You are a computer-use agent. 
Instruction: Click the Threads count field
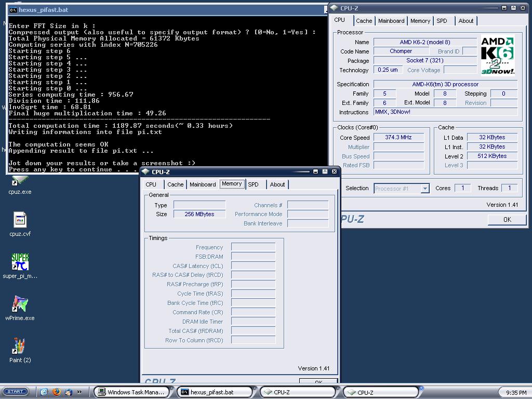tap(509, 188)
